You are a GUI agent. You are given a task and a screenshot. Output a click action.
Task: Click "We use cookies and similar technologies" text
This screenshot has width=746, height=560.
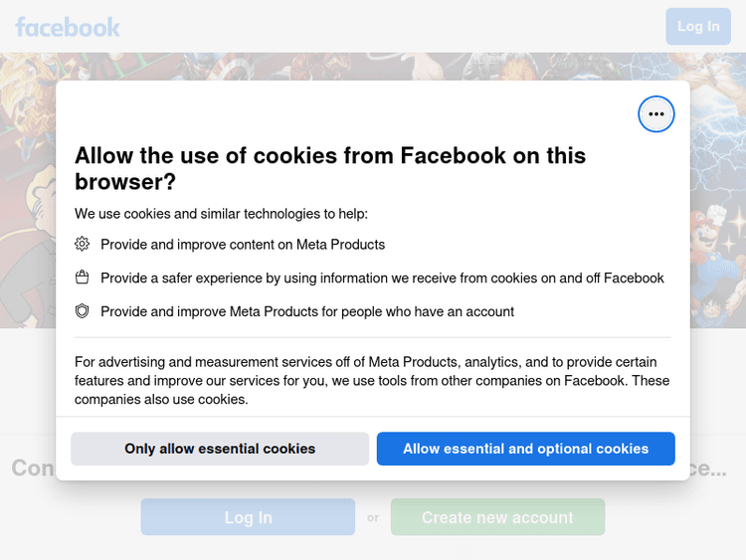pos(221,213)
